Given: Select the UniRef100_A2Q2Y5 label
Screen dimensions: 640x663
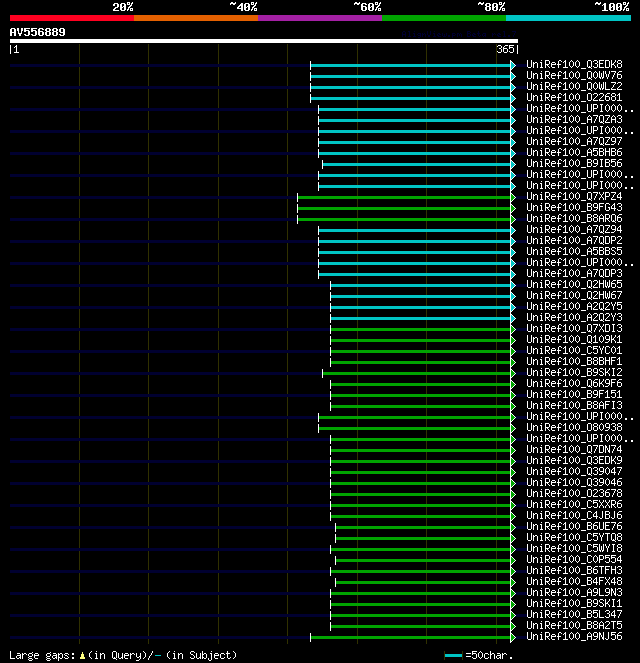Looking at the screenshot, I should coord(574,306).
